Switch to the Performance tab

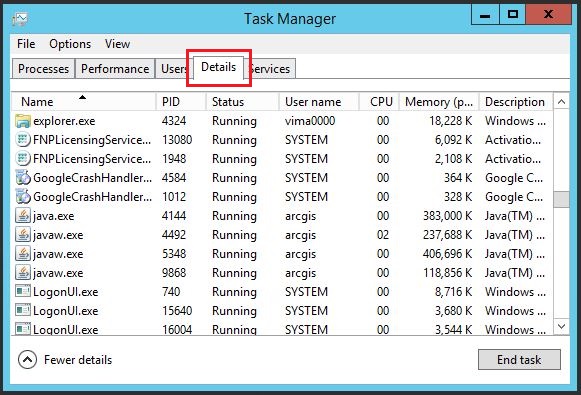coord(115,69)
